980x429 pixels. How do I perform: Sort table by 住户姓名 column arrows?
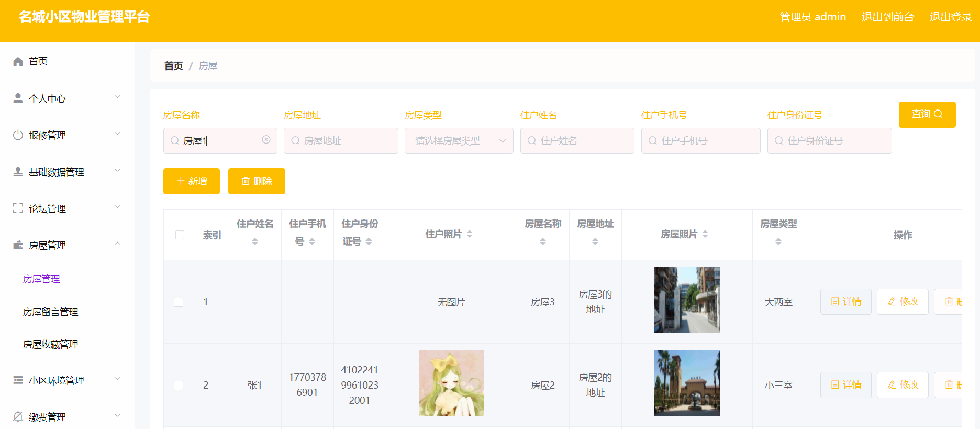click(x=255, y=241)
